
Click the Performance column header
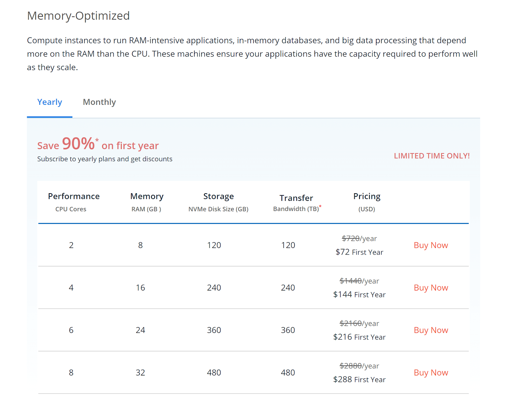74,196
